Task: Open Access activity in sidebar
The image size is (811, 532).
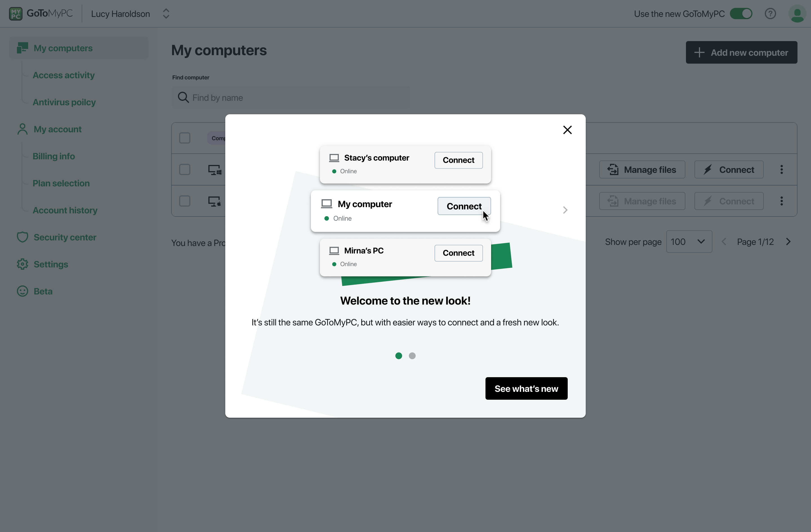Action: [x=64, y=75]
